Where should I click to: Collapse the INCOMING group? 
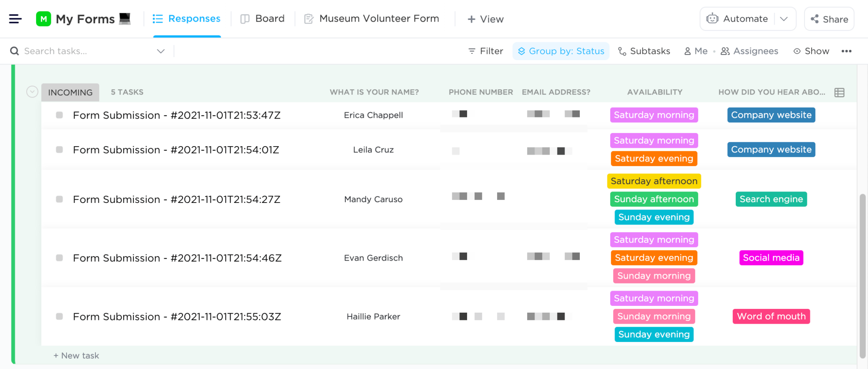[32, 92]
